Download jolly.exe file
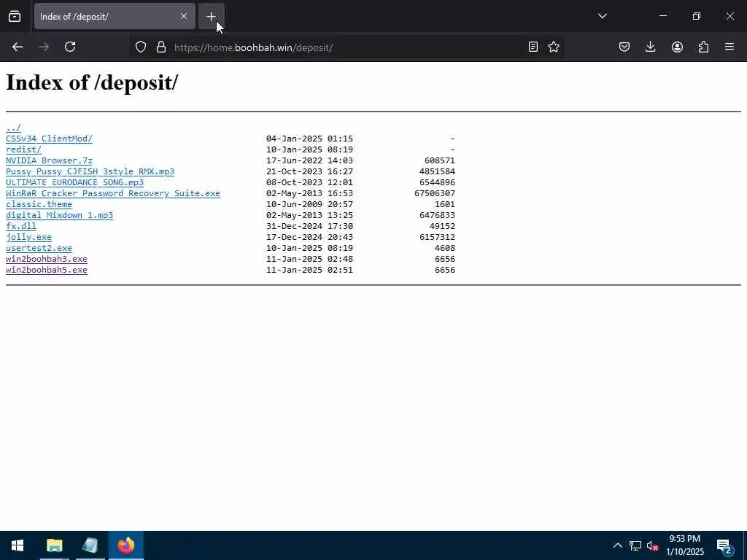Viewport: 747px width, 560px height. pos(28,237)
